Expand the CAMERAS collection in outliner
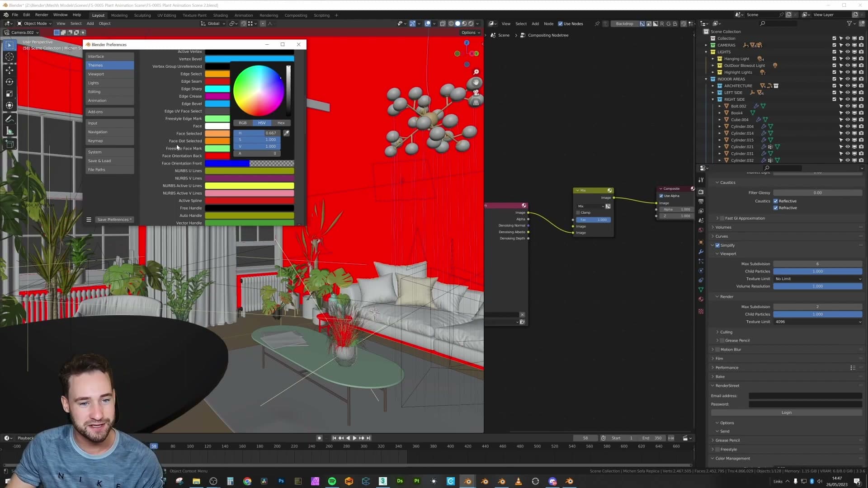 [706, 45]
